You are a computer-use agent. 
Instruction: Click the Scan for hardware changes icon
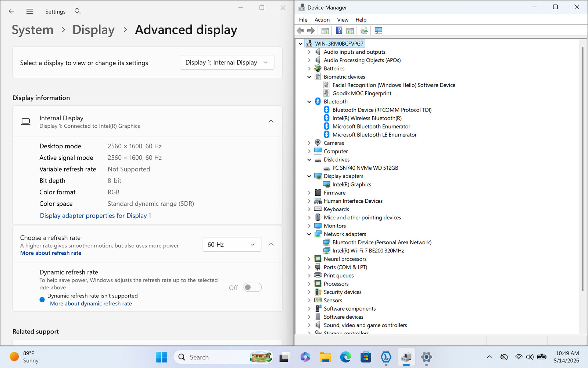click(378, 31)
